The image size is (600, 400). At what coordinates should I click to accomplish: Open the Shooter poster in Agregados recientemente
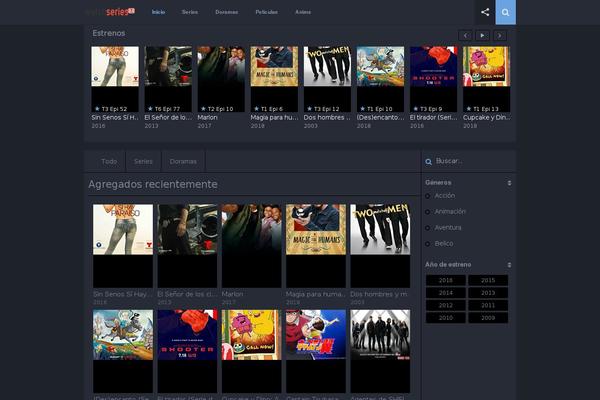187,351
